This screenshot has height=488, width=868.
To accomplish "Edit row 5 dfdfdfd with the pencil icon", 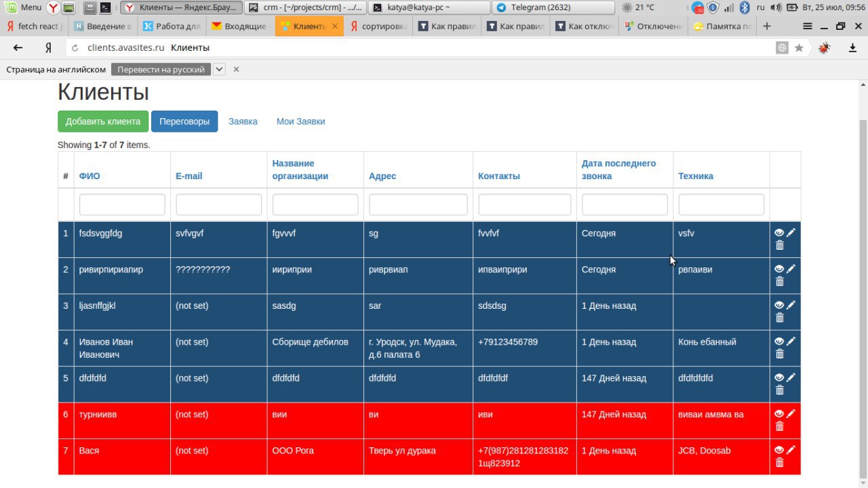I will pos(791,377).
